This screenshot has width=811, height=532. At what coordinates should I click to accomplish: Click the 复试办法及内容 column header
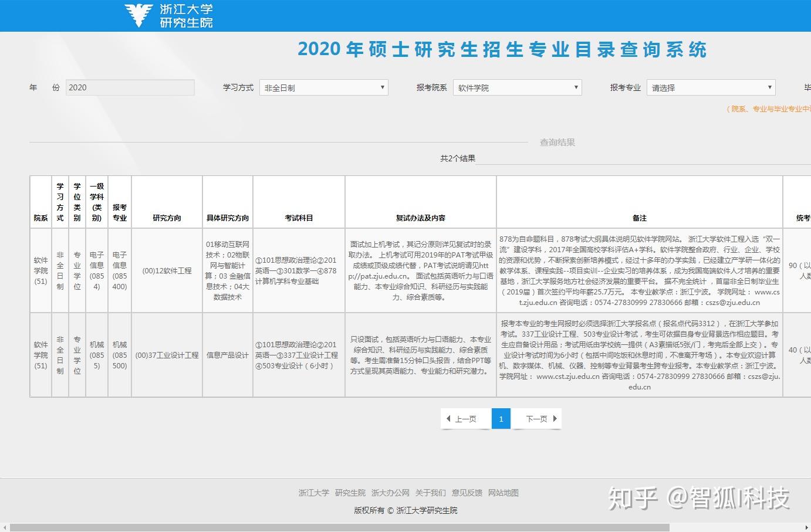[421, 202]
